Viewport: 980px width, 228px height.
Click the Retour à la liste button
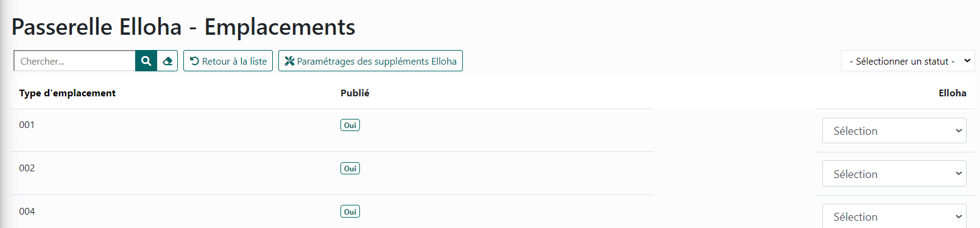click(x=228, y=61)
